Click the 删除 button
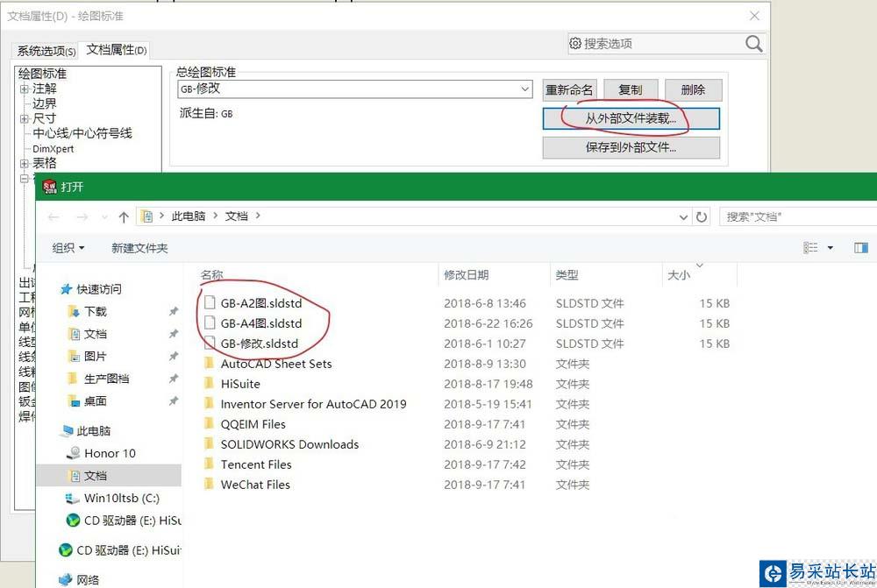The width and height of the screenshot is (877, 588). click(693, 90)
